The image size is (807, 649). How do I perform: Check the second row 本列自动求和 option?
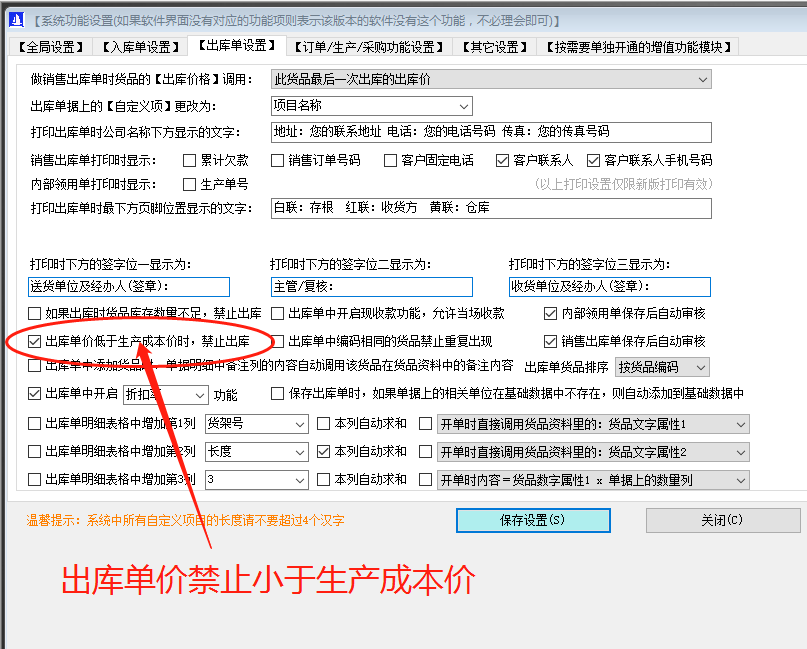click(322, 451)
